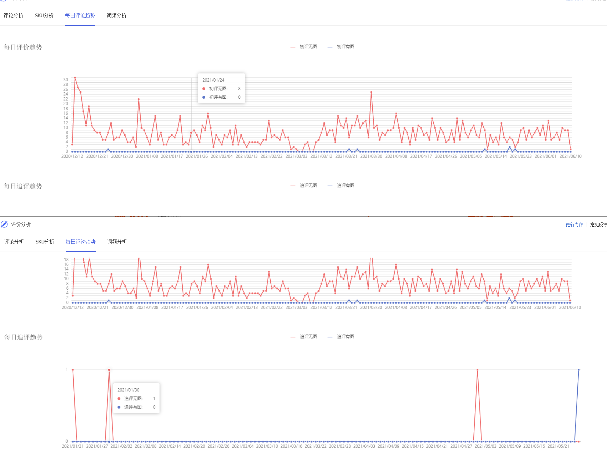607x461 pixels.
Task: Click the blue marker in the bottom chart tooltip
Action: click(x=118, y=407)
